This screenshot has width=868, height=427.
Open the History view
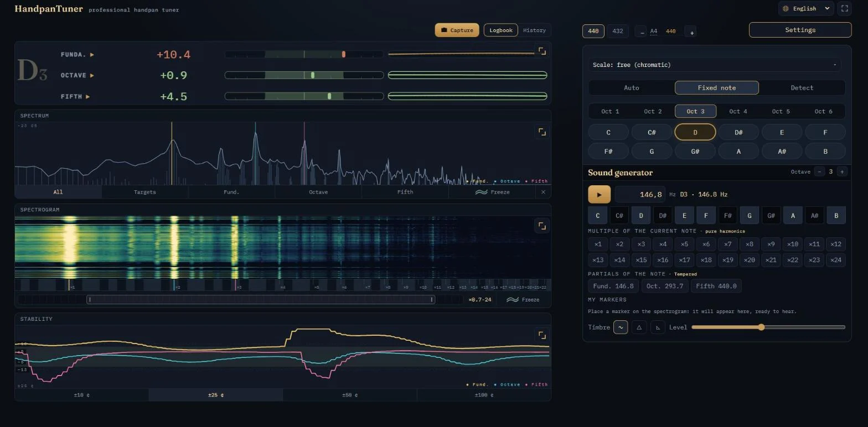click(x=534, y=30)
